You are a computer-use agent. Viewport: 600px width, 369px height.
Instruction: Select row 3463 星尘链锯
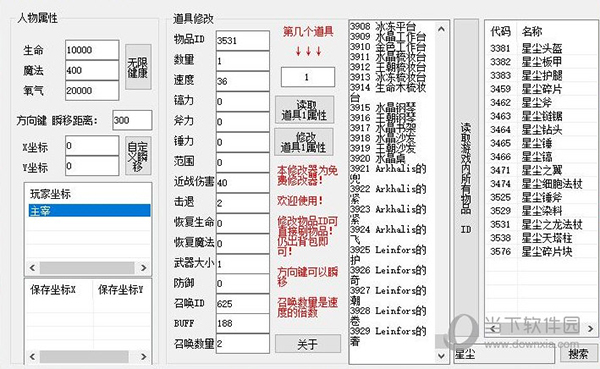click(x=541, y=116)
